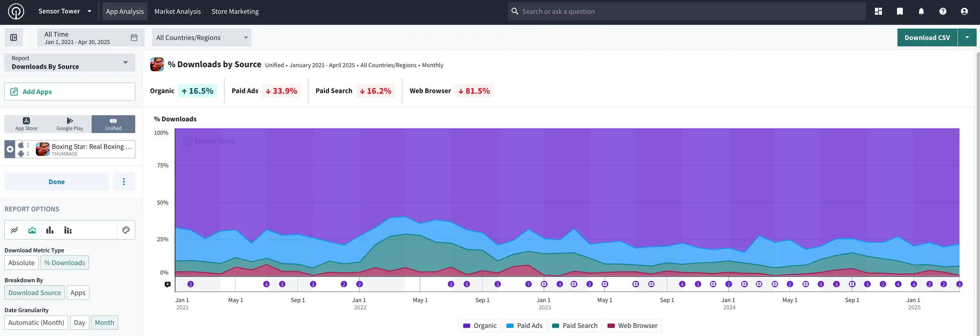The image size is (980, 336).
Task: Collapse the sidebar panel icon
Action: point(14,37)
